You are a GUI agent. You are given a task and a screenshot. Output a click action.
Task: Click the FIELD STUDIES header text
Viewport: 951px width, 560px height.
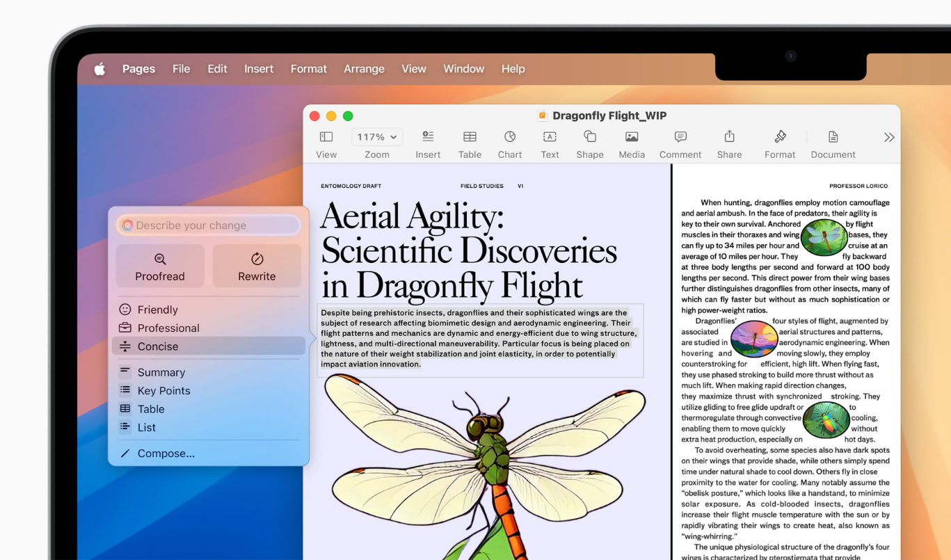click(x=481, y=186)
